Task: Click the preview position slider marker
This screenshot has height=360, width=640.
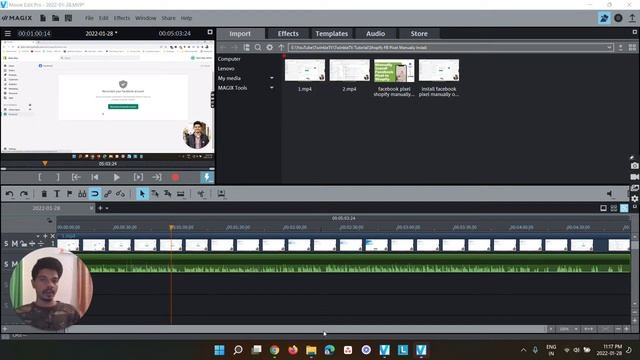Action: (45, 164)
